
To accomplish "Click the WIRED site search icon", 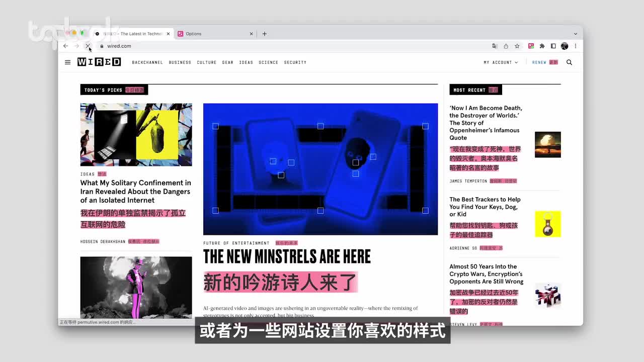I will coord(569,62).
